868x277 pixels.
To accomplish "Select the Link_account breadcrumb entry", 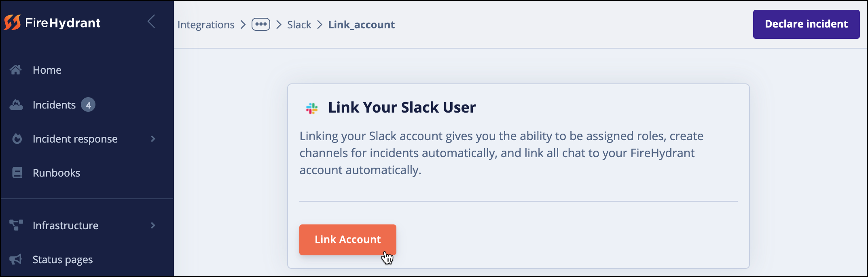I will (361, 24).
